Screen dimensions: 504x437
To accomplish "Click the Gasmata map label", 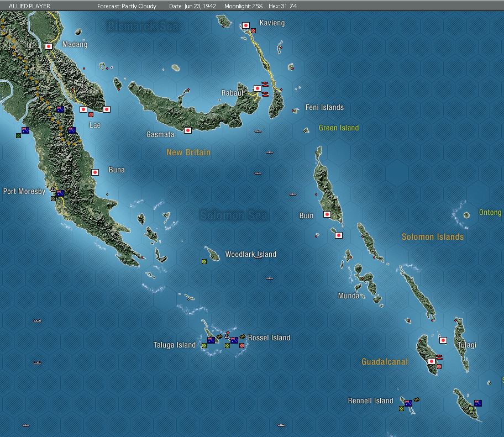I will pos(160,134).
